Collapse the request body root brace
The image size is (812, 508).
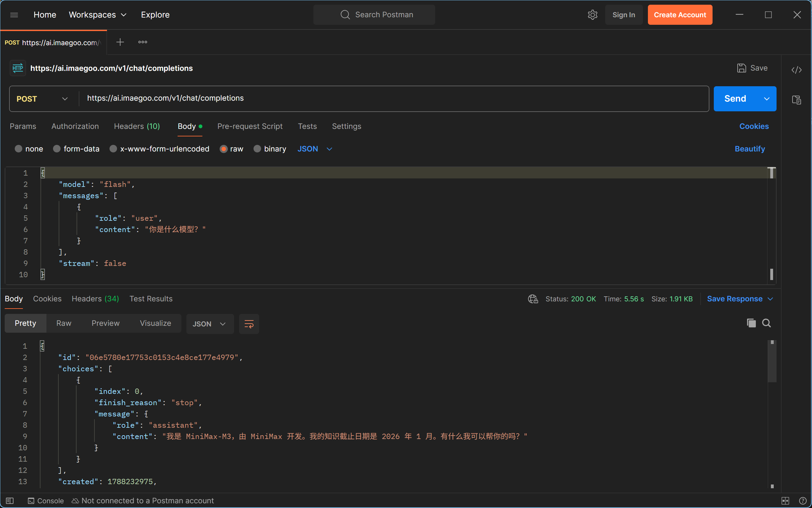[x=43, y=173]
